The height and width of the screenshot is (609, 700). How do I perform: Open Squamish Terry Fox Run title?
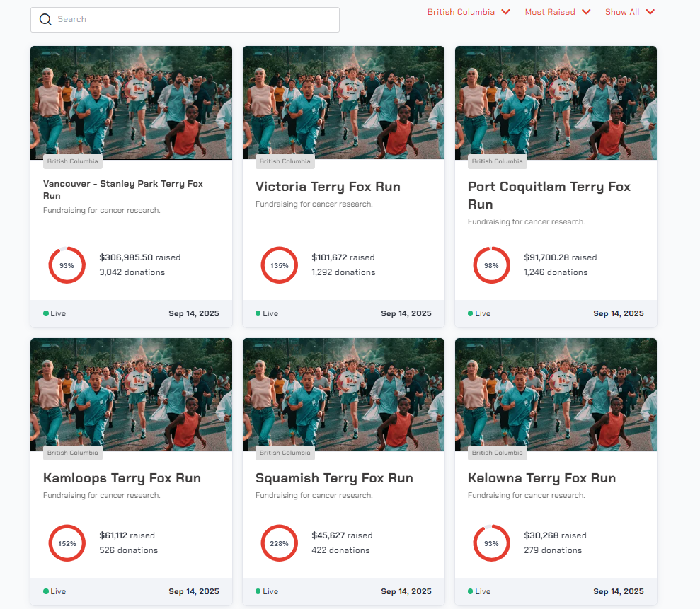point(334,478)
